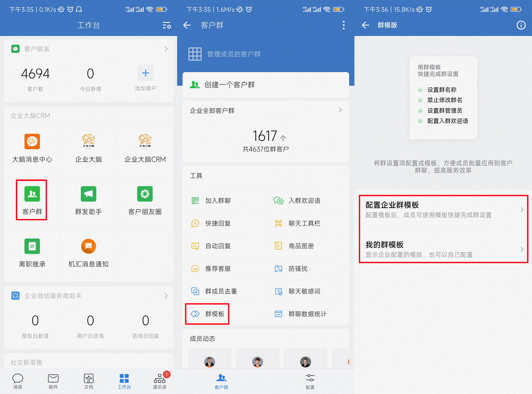Open 企业大脑 app icon
The height and width of the screenshot is (394, 532).
88,141
